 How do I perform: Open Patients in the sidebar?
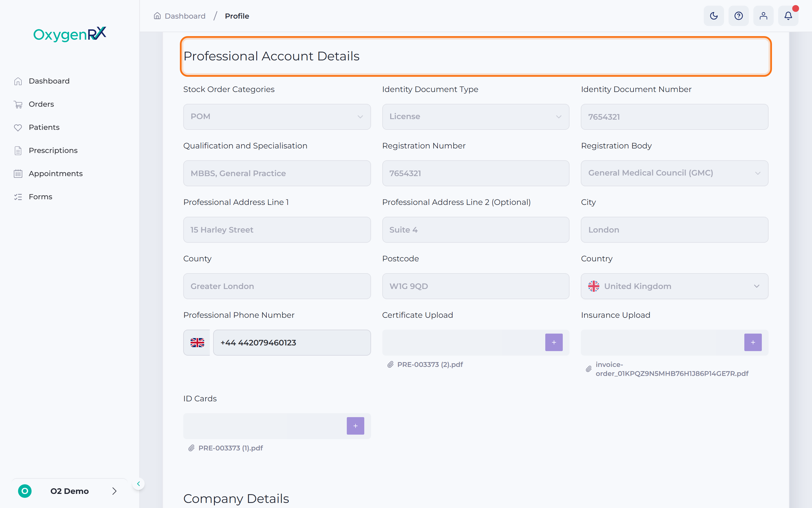point(44,127)
